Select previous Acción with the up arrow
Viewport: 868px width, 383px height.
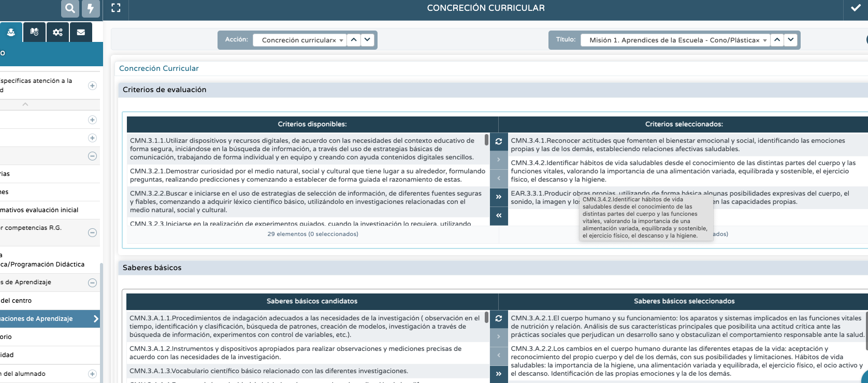coord(354,39)
